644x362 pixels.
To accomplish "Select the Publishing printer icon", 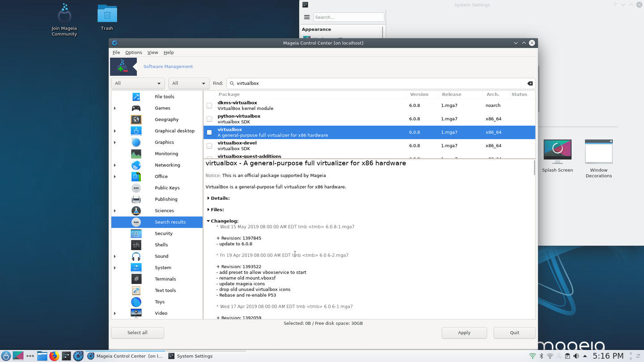I will point(136,199).
